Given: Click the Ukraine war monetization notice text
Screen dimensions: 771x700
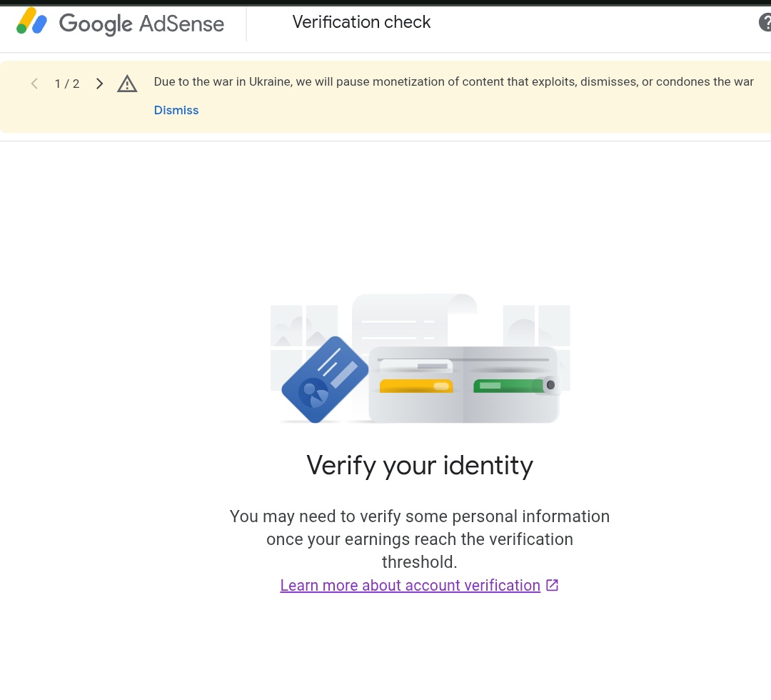Looking at the screenshot, I should tap(453, 81).
